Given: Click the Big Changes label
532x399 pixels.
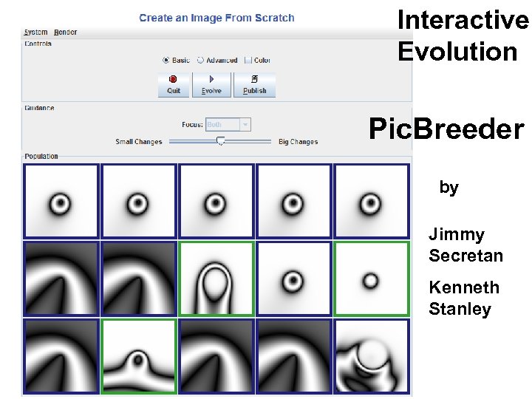Looking at the screenshot, I should coord(299,141).
